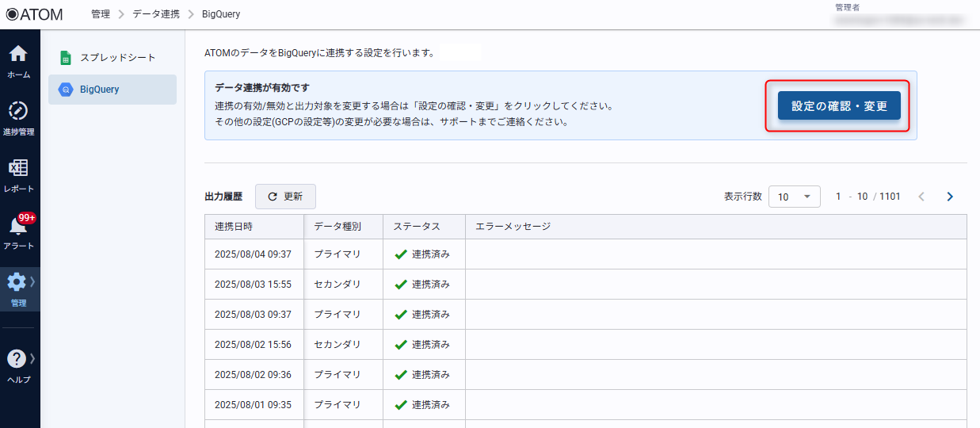This screenshot has height=428, width=980.
Task: Go to next page of 出力履歴
Action: tap(950, 197)
